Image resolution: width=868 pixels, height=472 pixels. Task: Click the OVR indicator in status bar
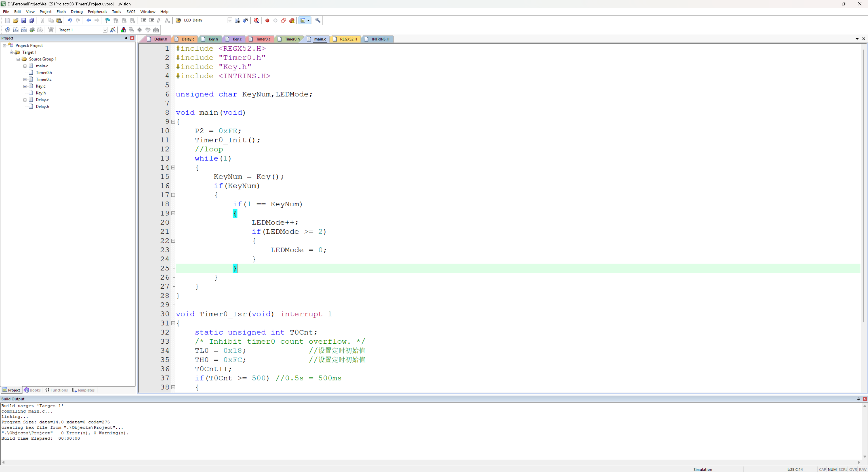point(853,469)
